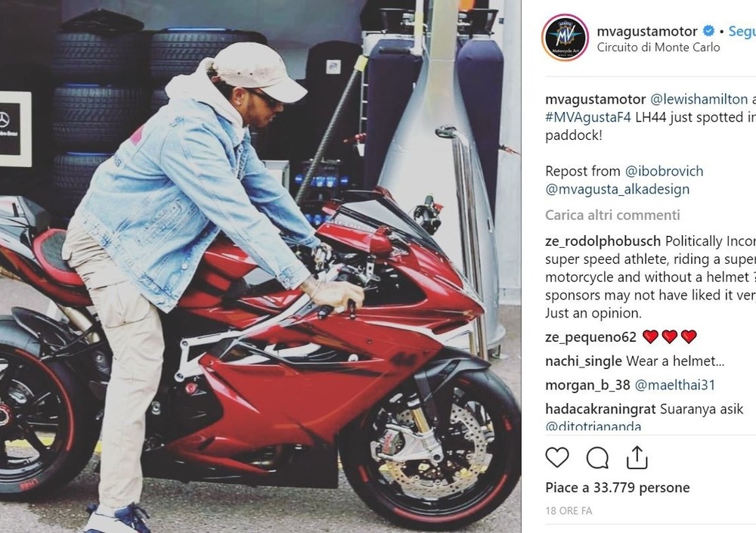756x533 pixels.
Task: Open comments via the speech bubble icon
Action: coord(597,457)
